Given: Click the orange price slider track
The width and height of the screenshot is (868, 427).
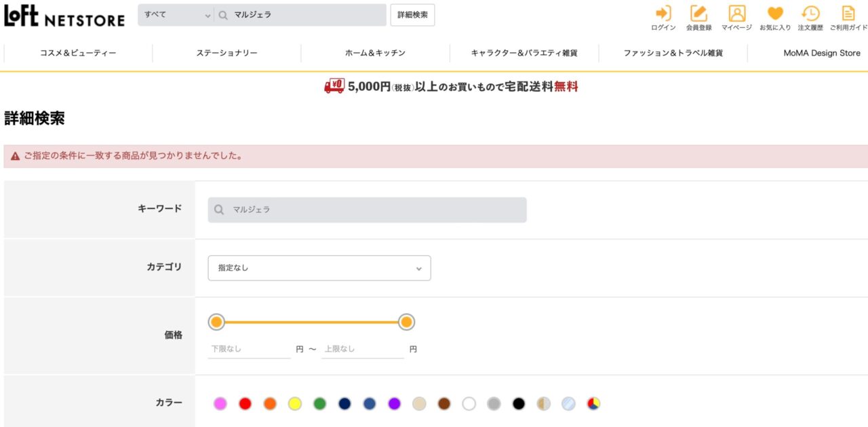Looking at the screenshot, I should coord(311,322).
